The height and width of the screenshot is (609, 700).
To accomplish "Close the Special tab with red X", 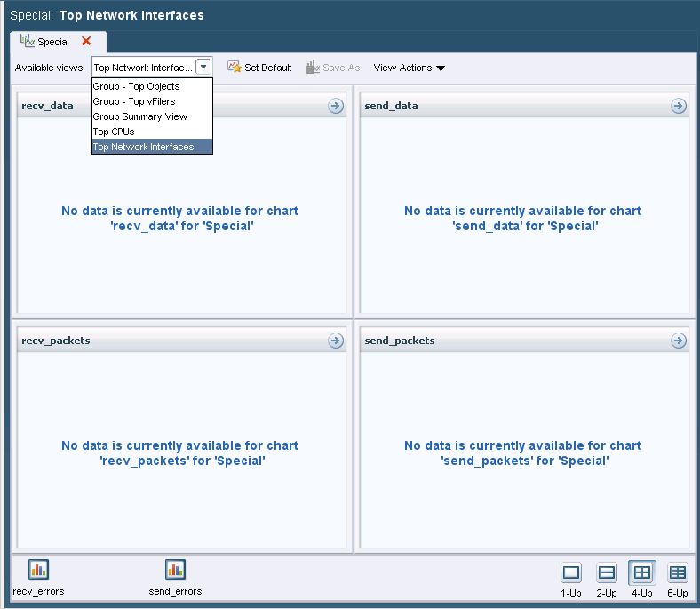I will click(x=86, y=41).
